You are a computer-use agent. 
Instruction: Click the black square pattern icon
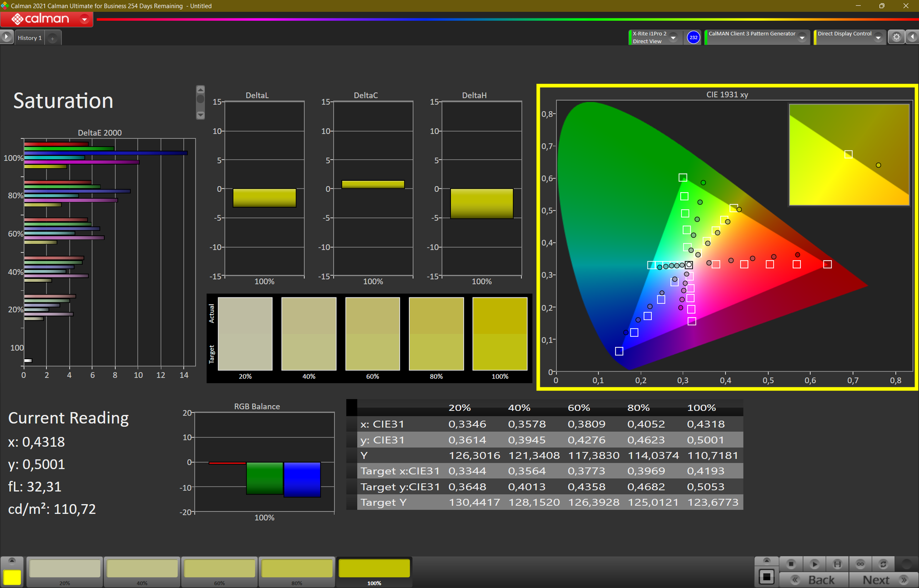(x=767, y=577)
